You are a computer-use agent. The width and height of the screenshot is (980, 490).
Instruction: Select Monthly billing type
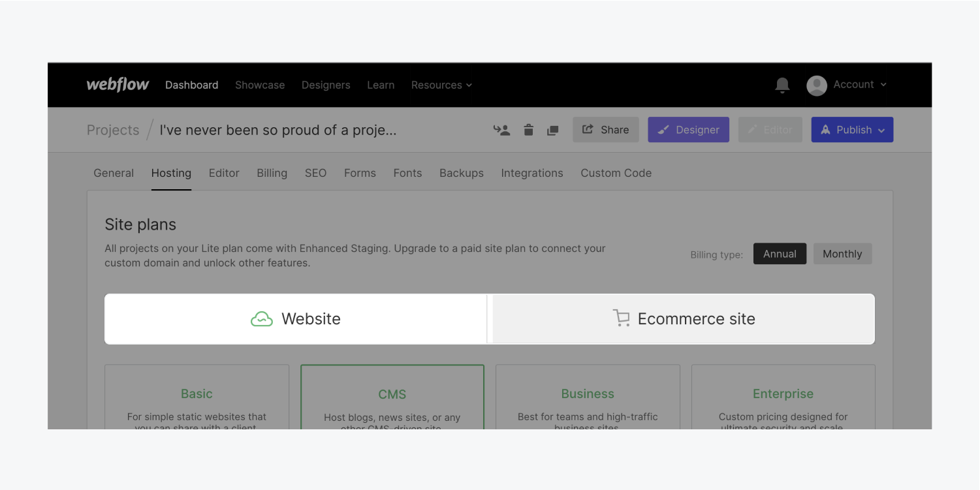point(842,254)
